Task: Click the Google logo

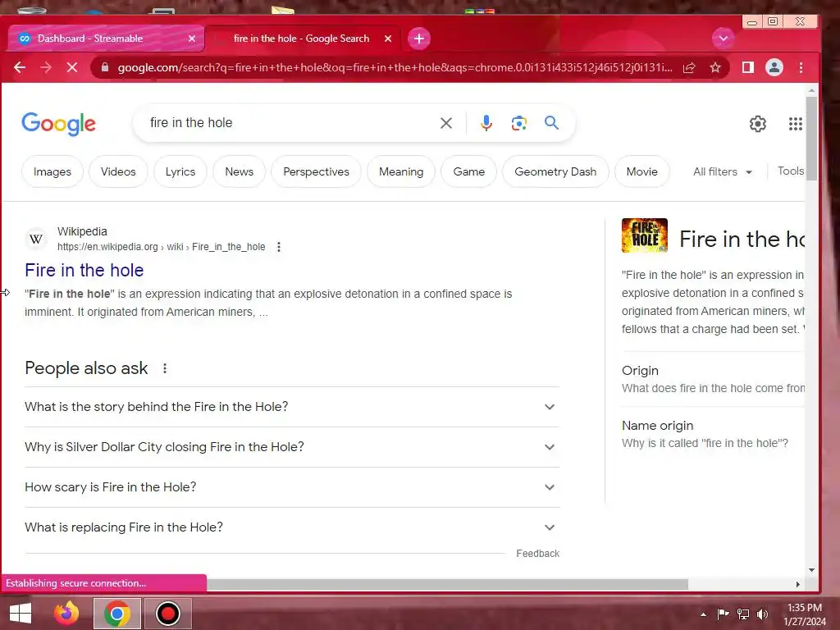Action: coord(59,124)
